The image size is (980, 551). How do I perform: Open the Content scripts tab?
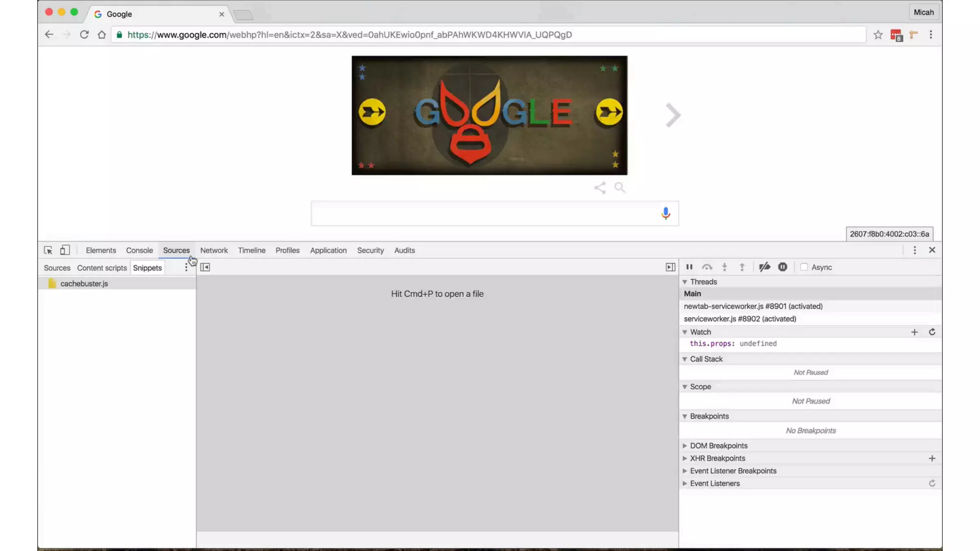[x=101, y=268]
